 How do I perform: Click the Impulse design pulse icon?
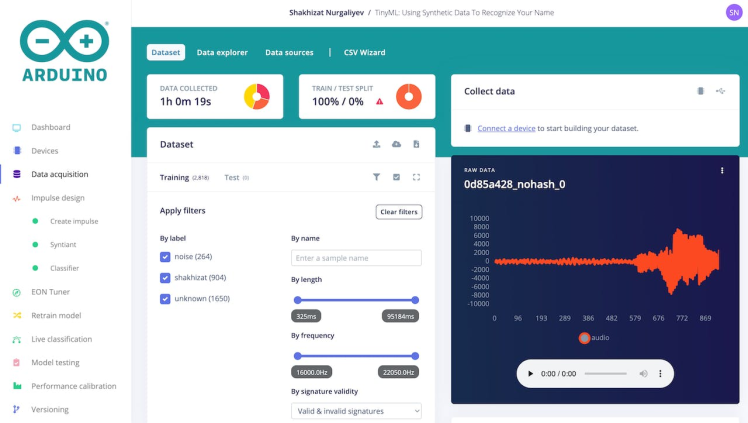point(17,198)
